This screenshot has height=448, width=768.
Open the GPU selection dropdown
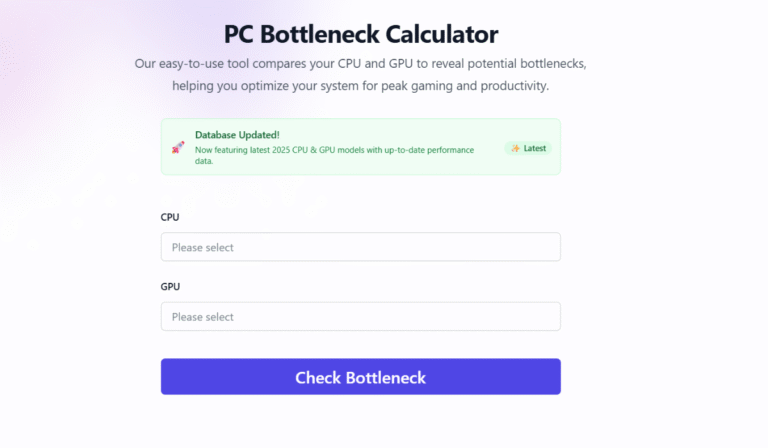(360, 317)
